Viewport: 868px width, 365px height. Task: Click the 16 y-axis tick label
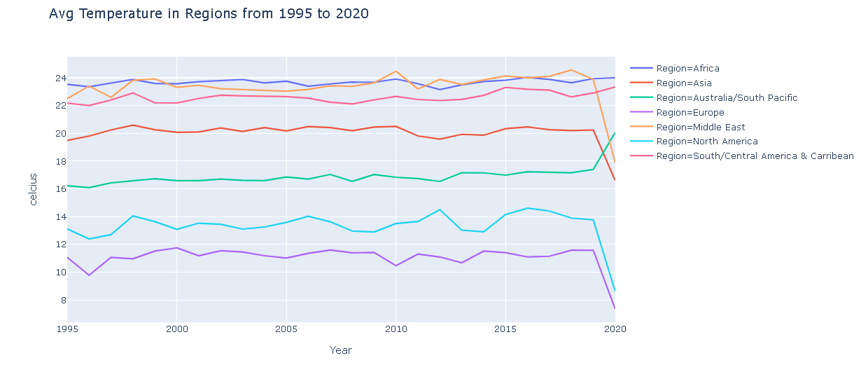(x=61, y=189)
